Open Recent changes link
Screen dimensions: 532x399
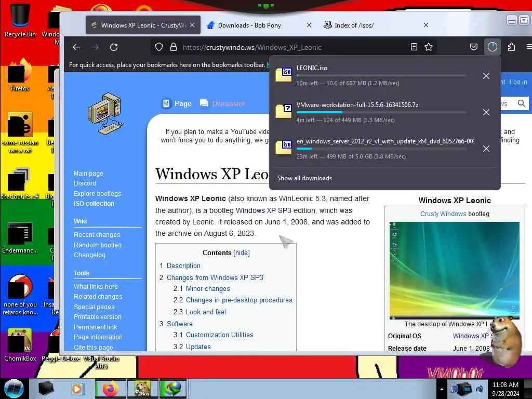[x=97, y=234]
